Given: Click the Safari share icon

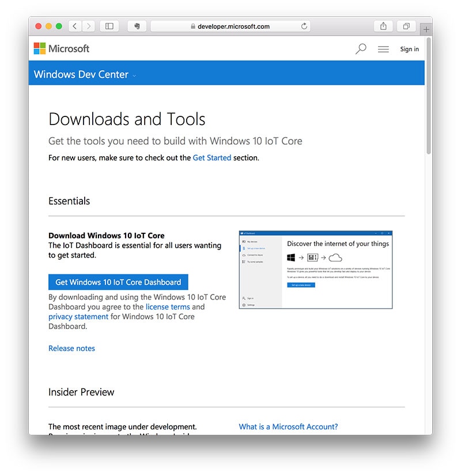Looking at the screenshot, I should point(383,26).
